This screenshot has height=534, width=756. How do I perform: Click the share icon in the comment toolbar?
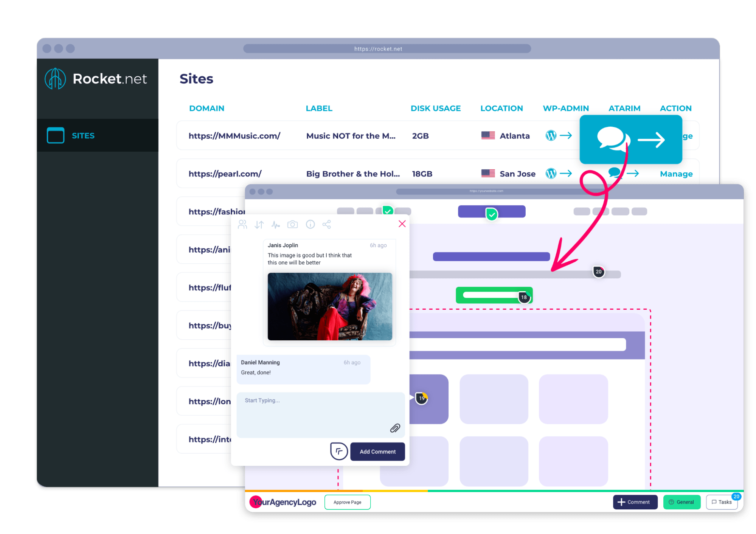[326, 224]
